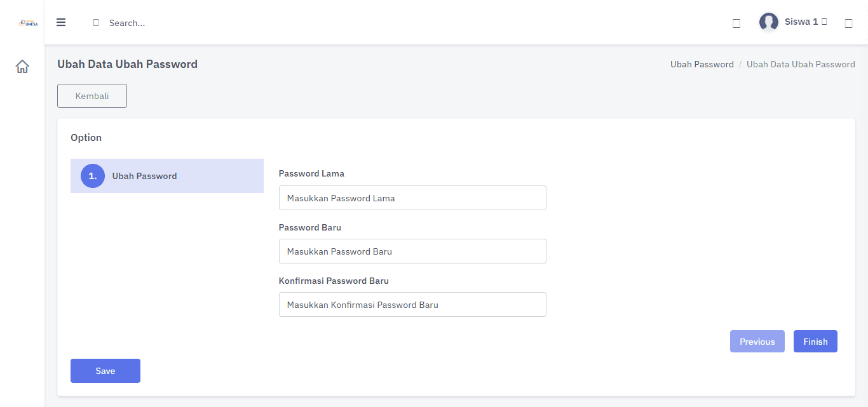Click the search magnifier icon
Image resolution: width=868 pixels, height=407 pixels.
coord(96,23)
